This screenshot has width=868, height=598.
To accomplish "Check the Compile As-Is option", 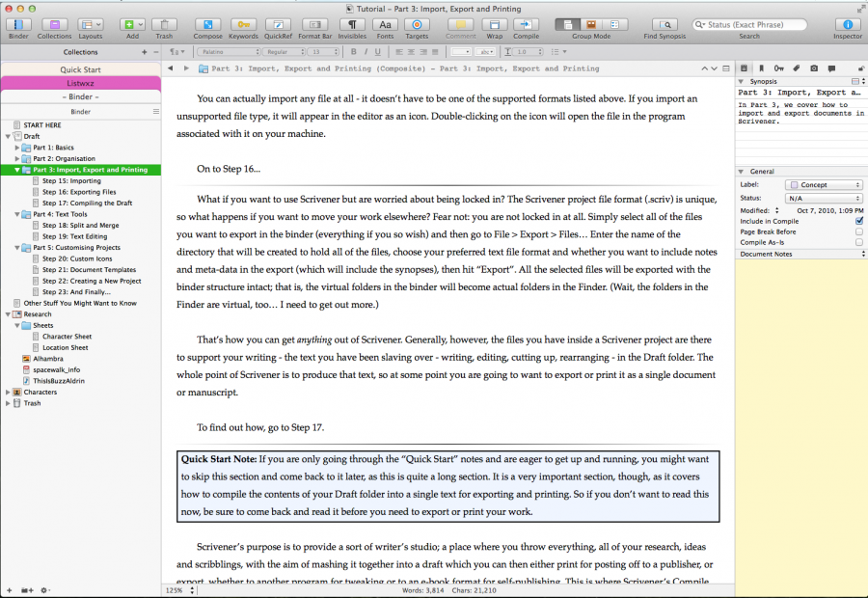I will [x=858, y=243].
